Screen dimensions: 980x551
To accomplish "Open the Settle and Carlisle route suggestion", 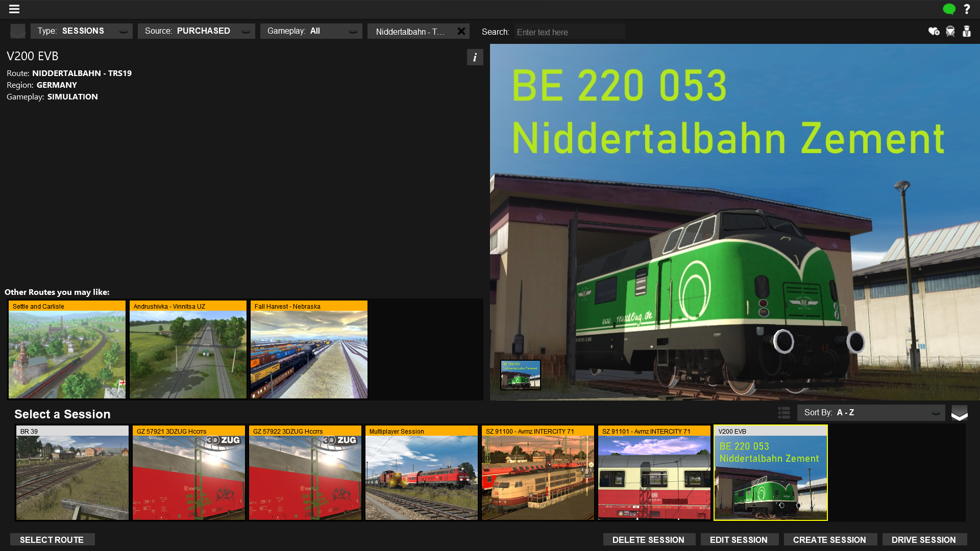I will point(67,349).
